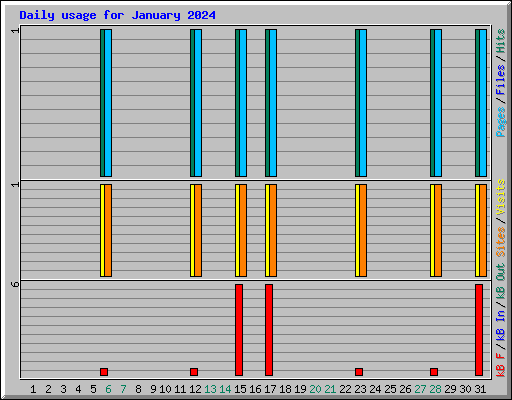Click day label "12" on the x-axis
This screenshot has height=400, width=512.
click(x=195, y=389)
